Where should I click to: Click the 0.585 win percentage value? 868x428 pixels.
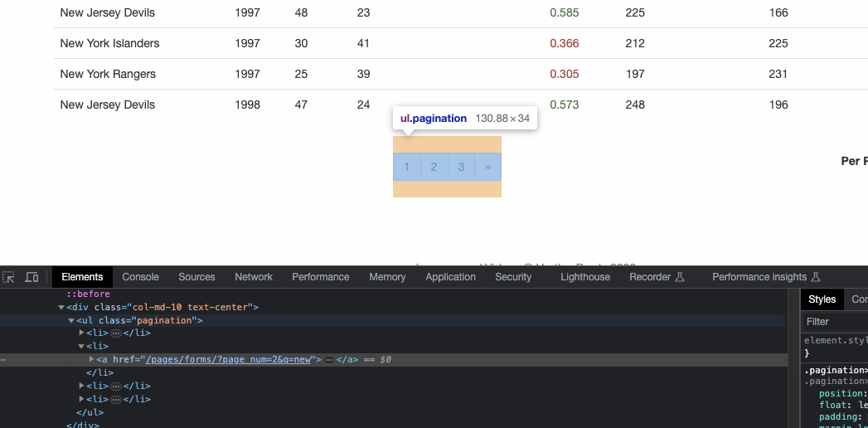565,12
